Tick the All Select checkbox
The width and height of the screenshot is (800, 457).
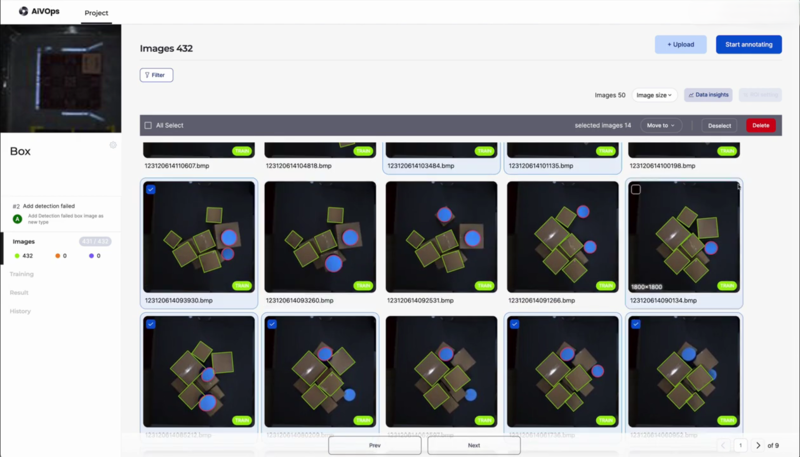click(x=148, y=126)
